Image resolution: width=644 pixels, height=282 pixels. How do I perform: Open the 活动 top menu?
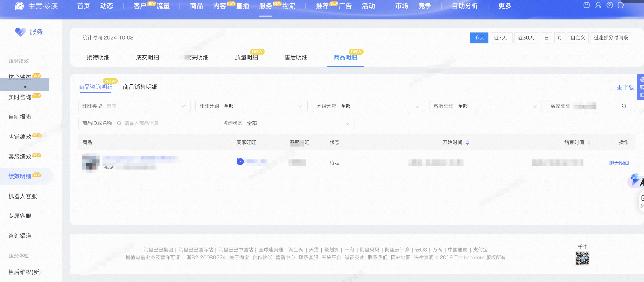coord(368,6)
